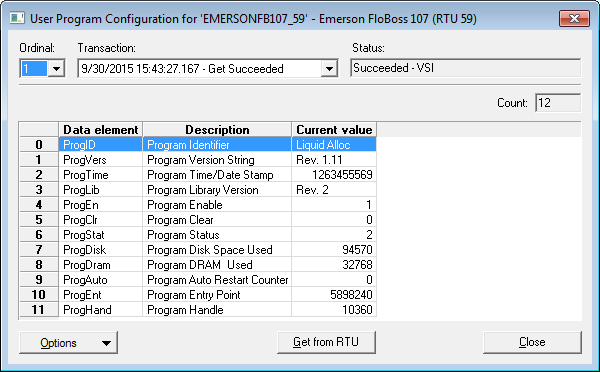Select row header 1
This screenshot has height=372, width=600.
39,160
